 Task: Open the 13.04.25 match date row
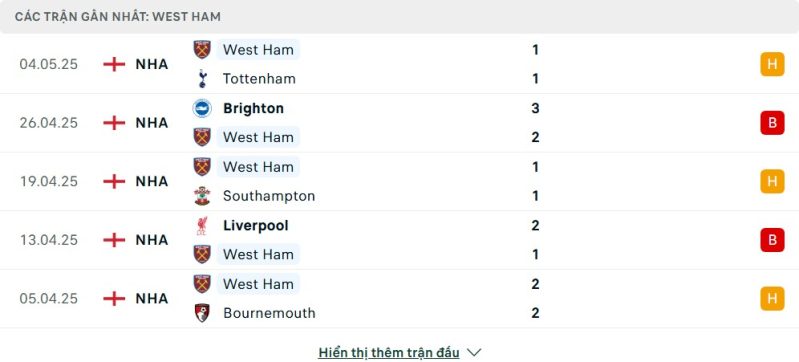pos(400,240)
